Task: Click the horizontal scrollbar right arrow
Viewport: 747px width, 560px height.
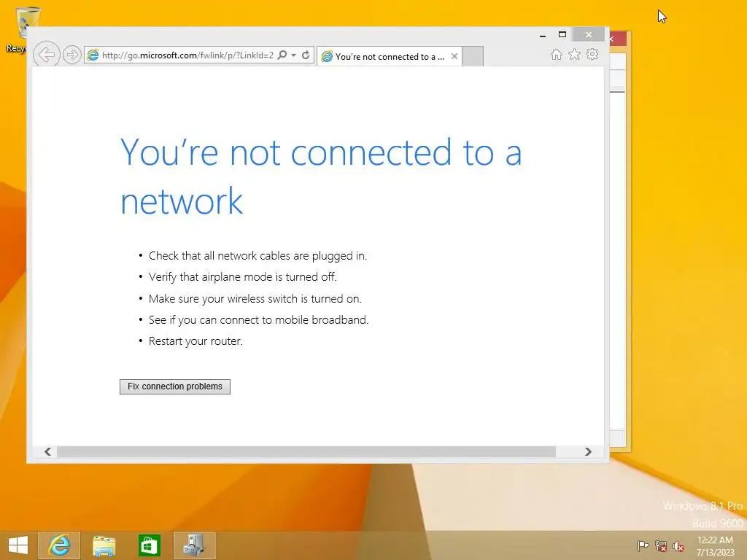Action: [x=588, y=451]
